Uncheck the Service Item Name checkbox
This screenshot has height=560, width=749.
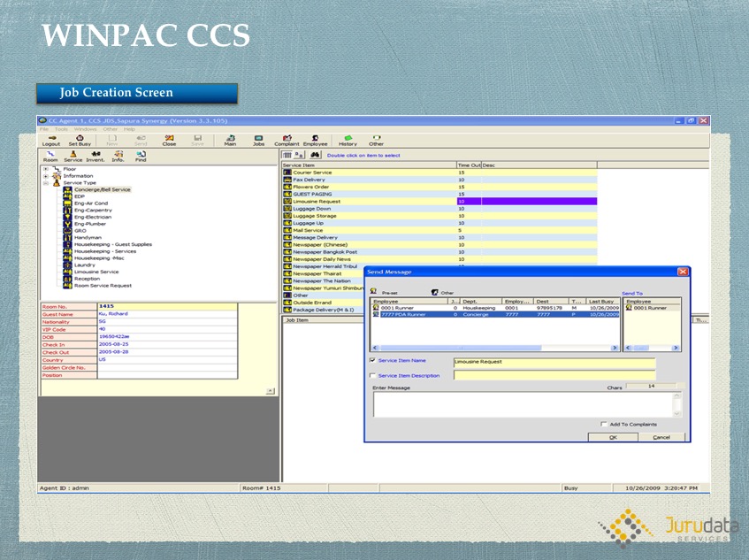coord(371,361)
